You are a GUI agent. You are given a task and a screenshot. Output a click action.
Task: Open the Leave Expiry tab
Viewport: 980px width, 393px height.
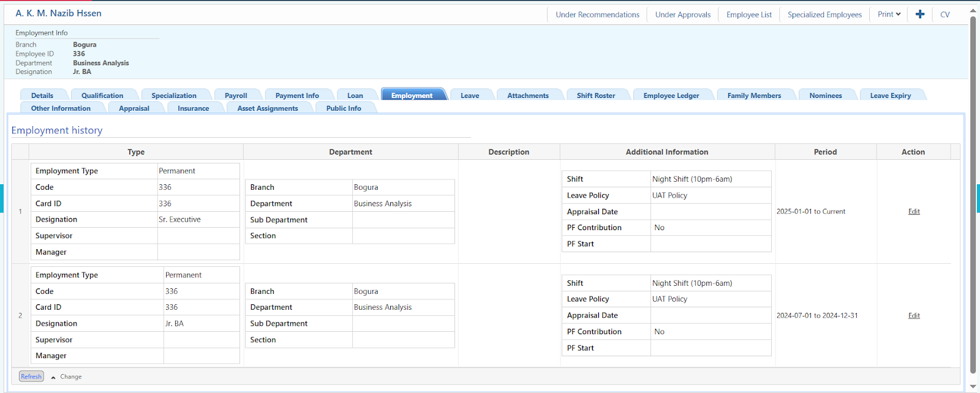tap(890, 95)
